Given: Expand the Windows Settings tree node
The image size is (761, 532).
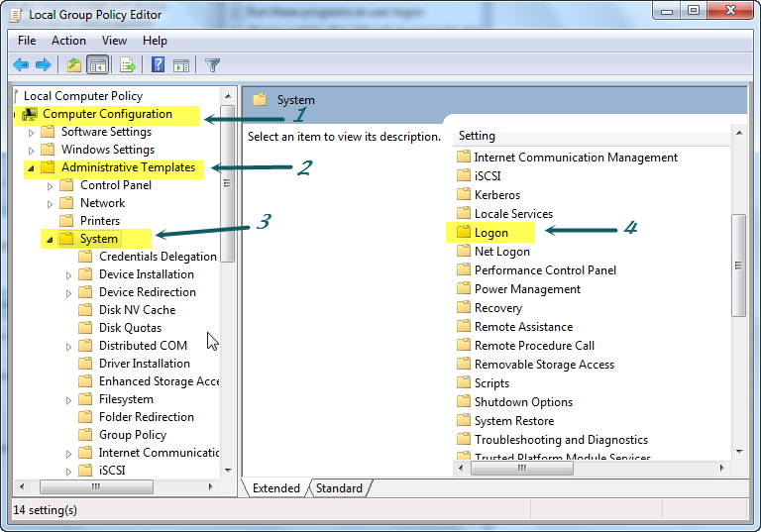Looking at the screenshot, I should 31,151.
